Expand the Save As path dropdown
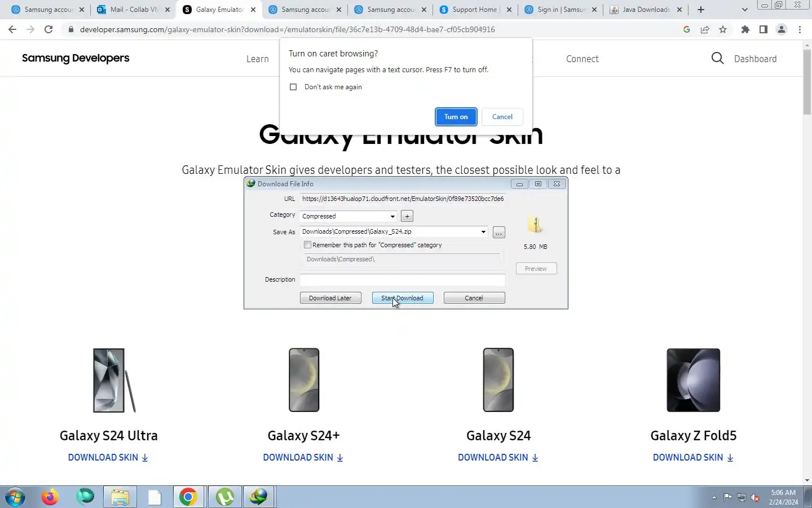This screenshot has width=812, height=508. [x=483, y=232]
